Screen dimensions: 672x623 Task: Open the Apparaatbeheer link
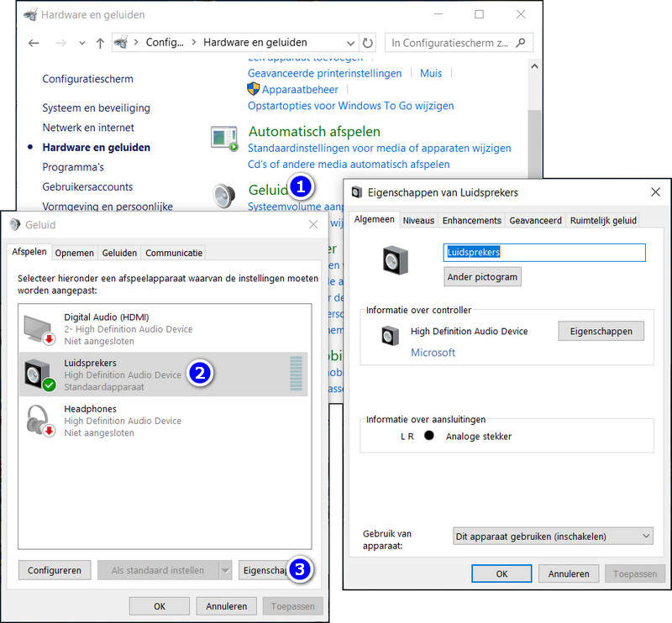(300, 90)
